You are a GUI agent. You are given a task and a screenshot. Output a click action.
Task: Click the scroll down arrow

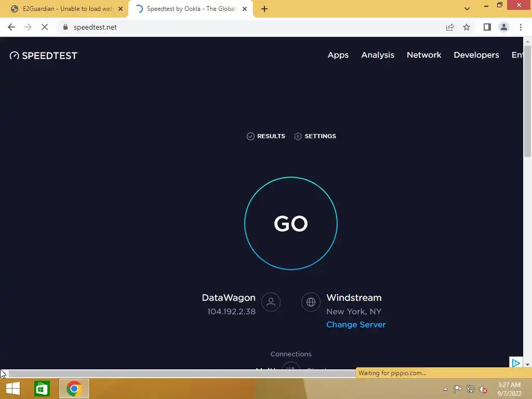(528, 365)
